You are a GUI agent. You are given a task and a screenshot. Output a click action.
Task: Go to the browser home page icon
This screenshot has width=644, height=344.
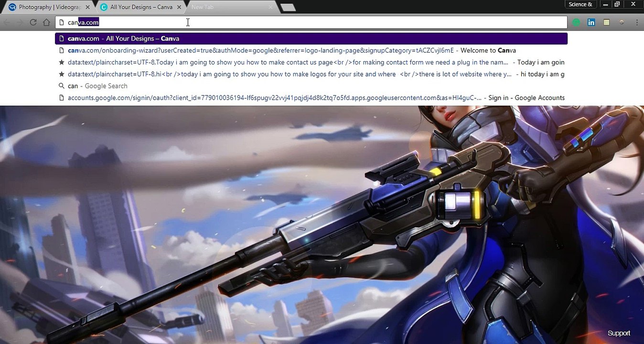click(46, 22)
